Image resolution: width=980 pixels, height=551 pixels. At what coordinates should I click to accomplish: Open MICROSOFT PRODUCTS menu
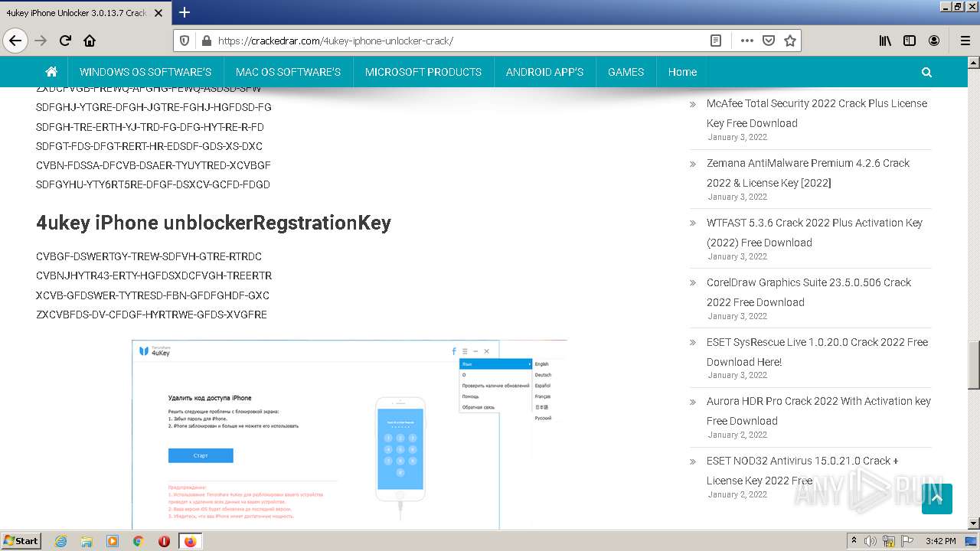coord(423,72)
